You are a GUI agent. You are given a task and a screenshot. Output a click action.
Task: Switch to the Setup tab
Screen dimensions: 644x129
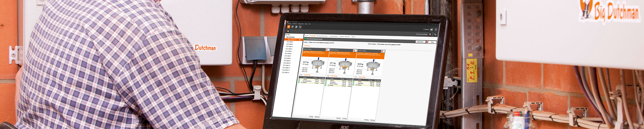[x=353, y=37]
